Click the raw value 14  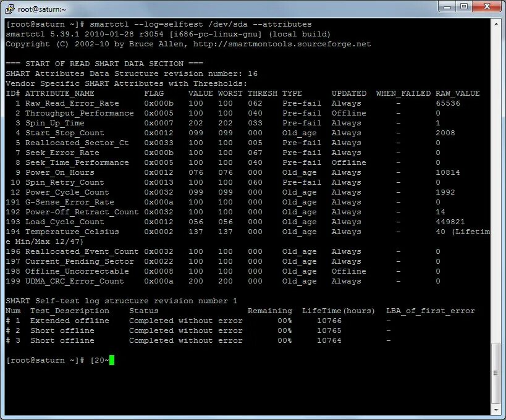(x=441, y=212)
